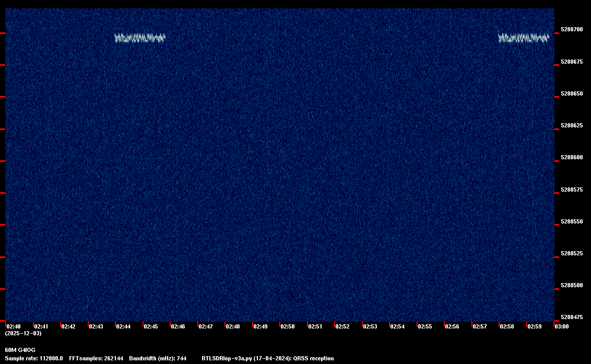
Task: Click the 5288575 frequency label
Action: coord(571,190)
